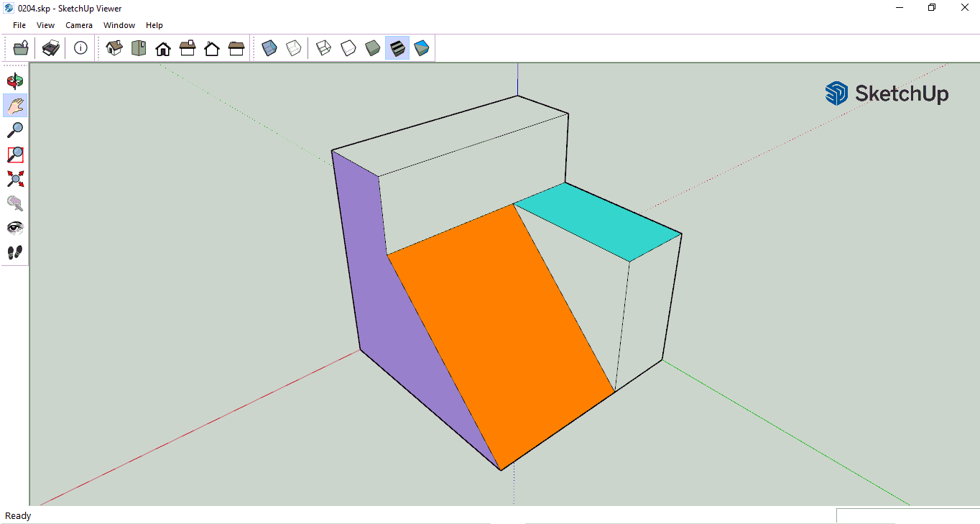Toggle X-ray face style

coord(269,48)
